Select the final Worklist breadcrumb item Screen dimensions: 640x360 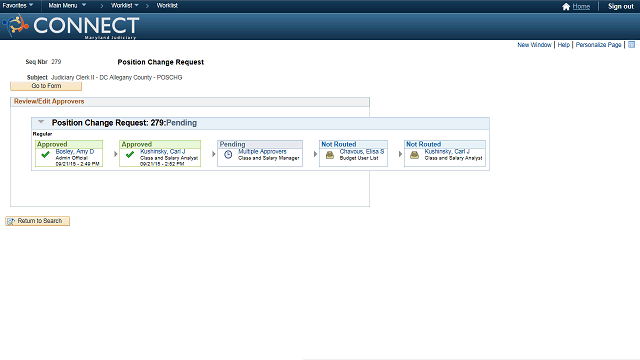[x=167, y=5]
